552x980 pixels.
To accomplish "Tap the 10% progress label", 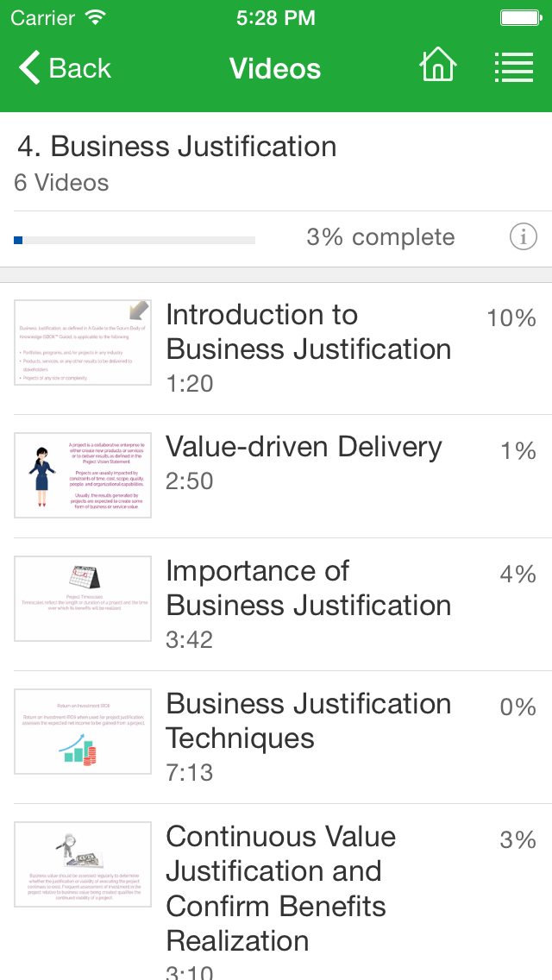I will [511, 317].
